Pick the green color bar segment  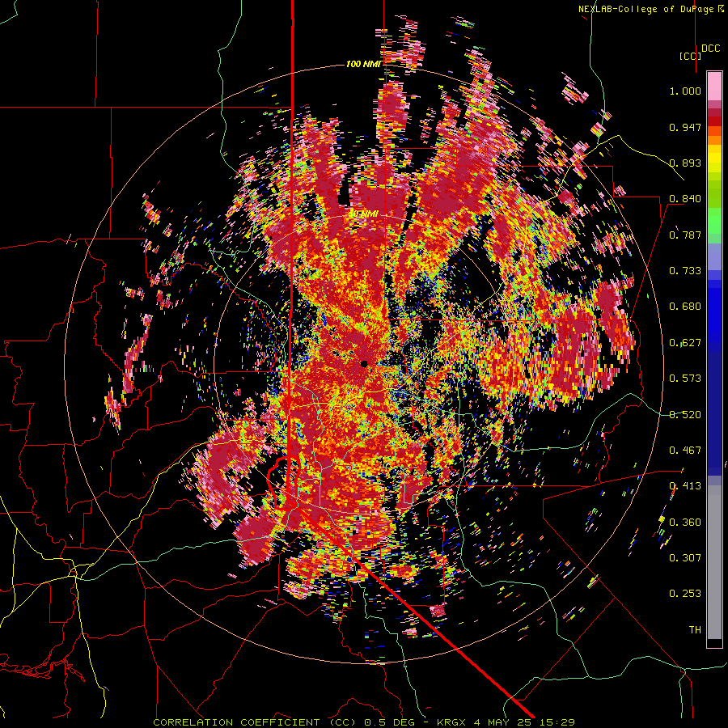tap(714, 221)
